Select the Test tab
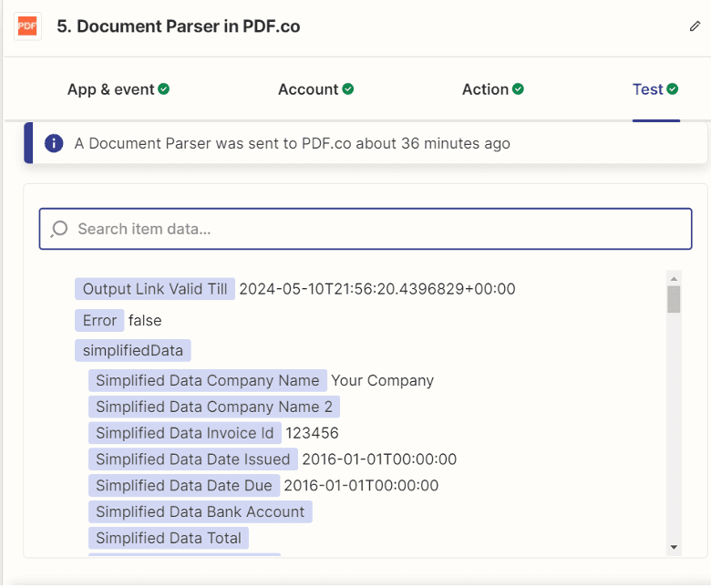 [x=655, y=89]
